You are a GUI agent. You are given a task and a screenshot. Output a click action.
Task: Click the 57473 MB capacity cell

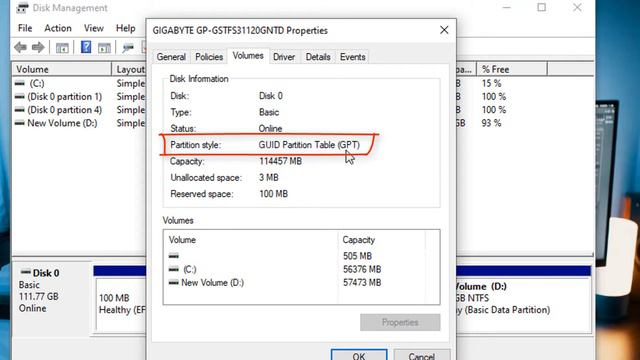click(362, 282)
